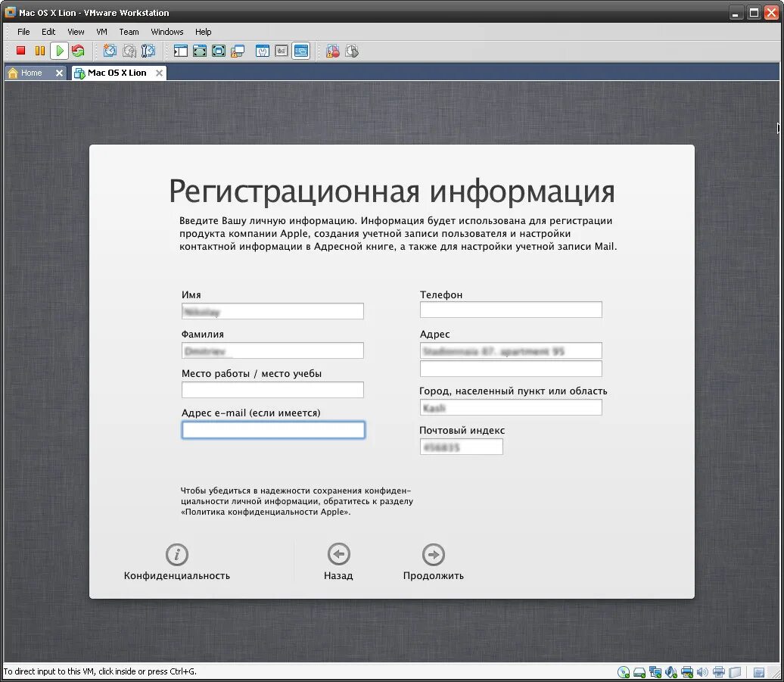This screenshot has height=682, width=784.
Task: Open the Help menu
Action: [203, 32]
